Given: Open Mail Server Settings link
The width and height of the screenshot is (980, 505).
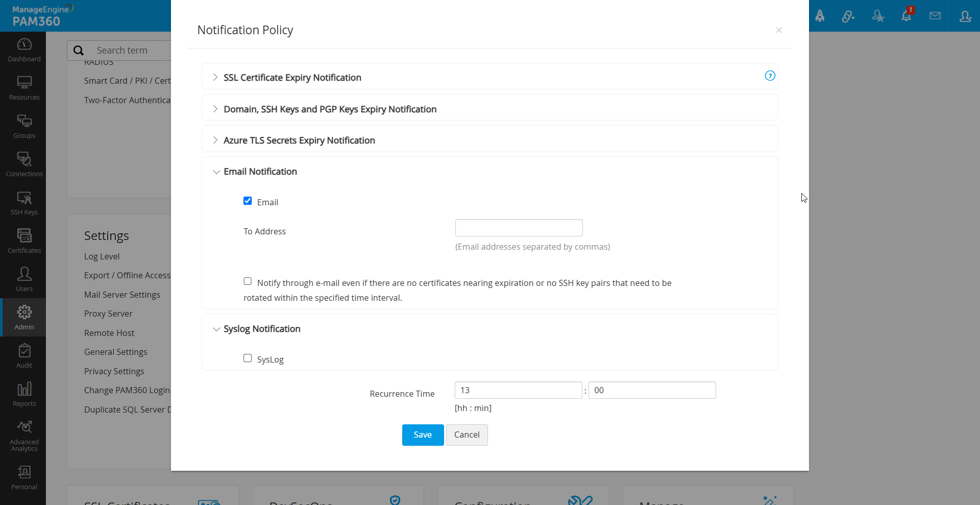Looking at the screenshot, I should pyautogui.click(x=122, y=295).
